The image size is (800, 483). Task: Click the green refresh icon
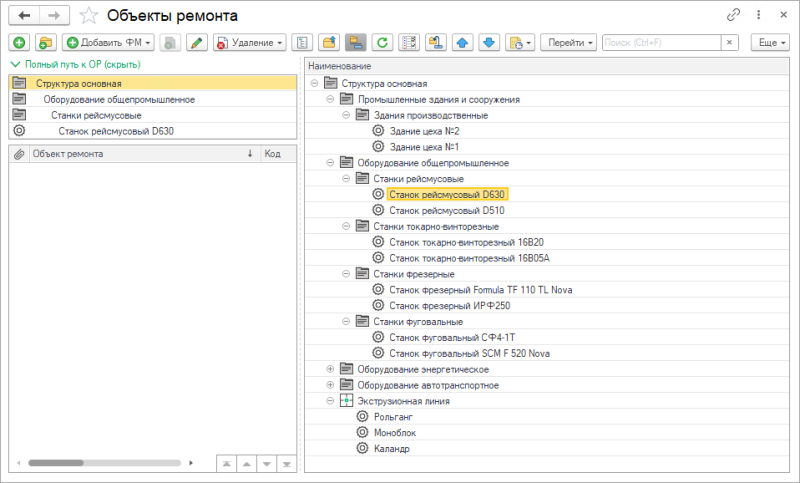(382, 42)
